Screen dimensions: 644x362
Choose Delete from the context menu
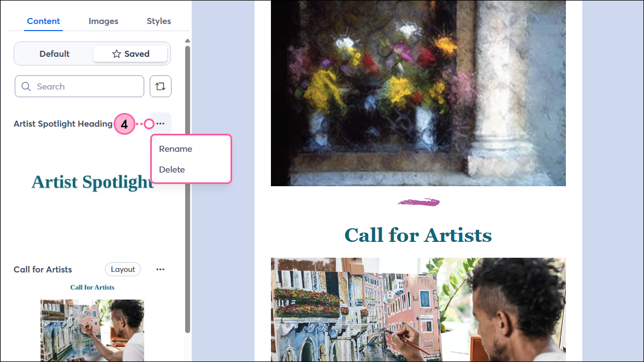tap(172, 169)
